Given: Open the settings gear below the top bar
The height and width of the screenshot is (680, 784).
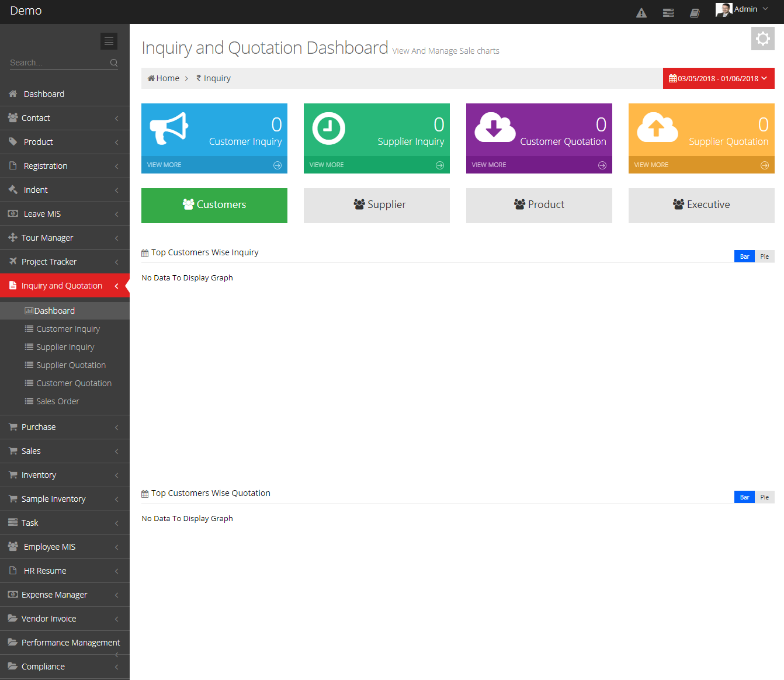Looking at the screenshot, I should pyautogui.click(x=762, y=38).
